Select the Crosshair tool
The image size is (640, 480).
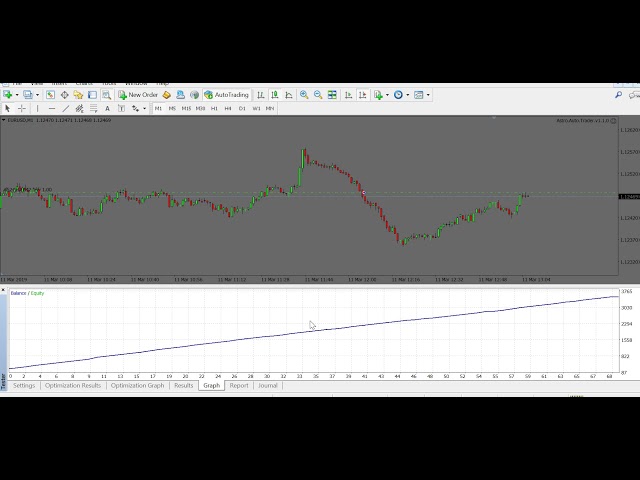[x=22, y=108]
